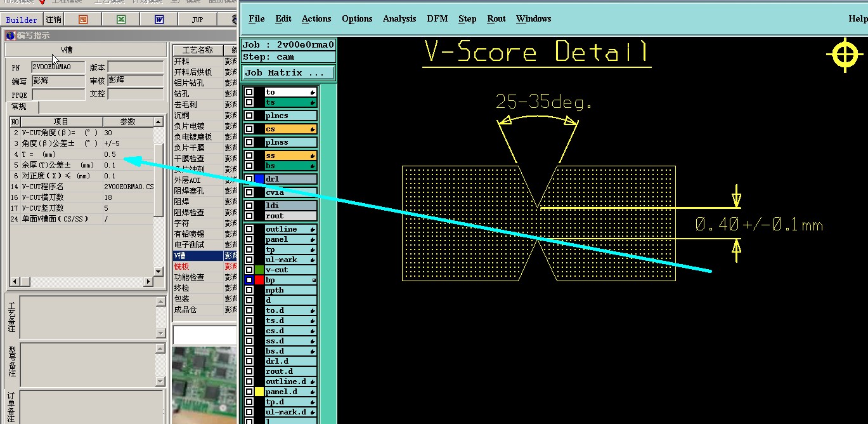868x424 pixels.
Task: Click the PN input field
Action: coord(58,67)
